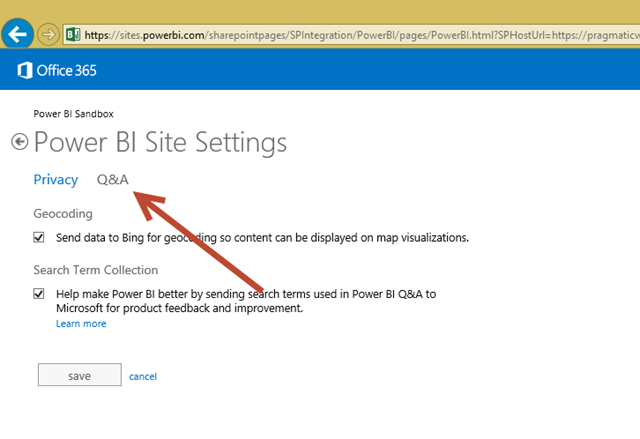
Task: Go back using arrow beside Site Settings title
Action: point(20,141)
